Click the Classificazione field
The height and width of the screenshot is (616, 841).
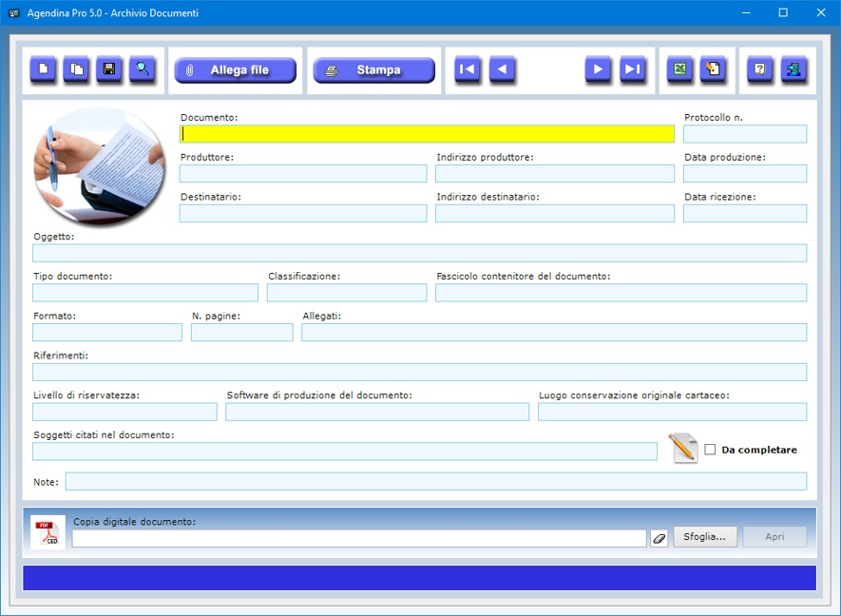click(x=347, y=293)
